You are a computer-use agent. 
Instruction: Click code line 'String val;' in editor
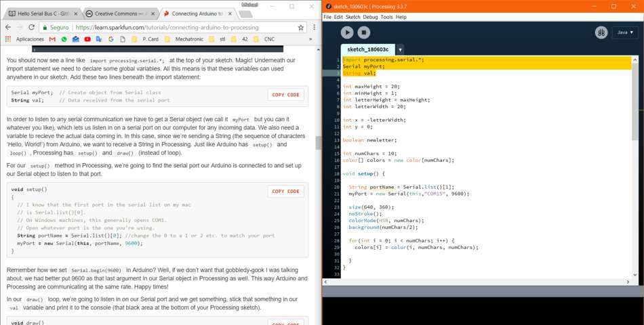(x=359, y=73)
